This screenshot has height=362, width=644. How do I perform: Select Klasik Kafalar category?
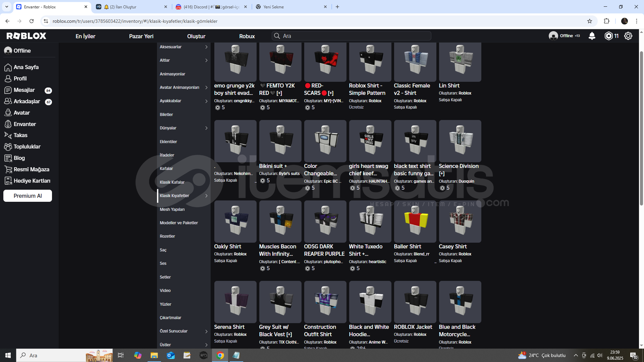(172, 182)
